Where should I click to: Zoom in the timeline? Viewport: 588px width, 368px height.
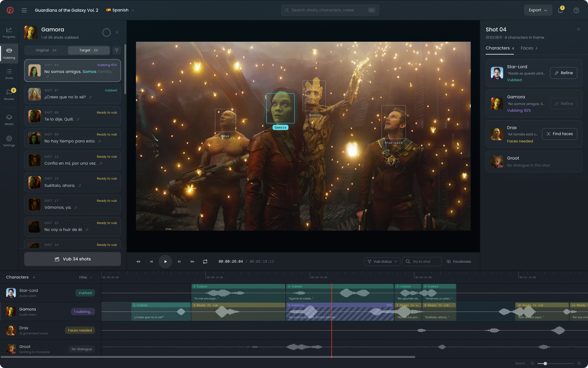click(x=579, y=364)
